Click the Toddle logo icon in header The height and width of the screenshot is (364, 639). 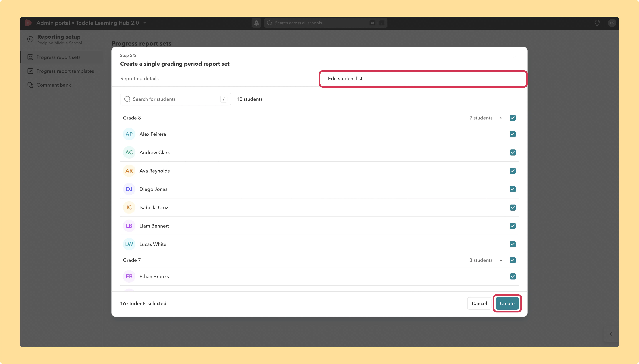pyautogui.click(x=28, y=23)
